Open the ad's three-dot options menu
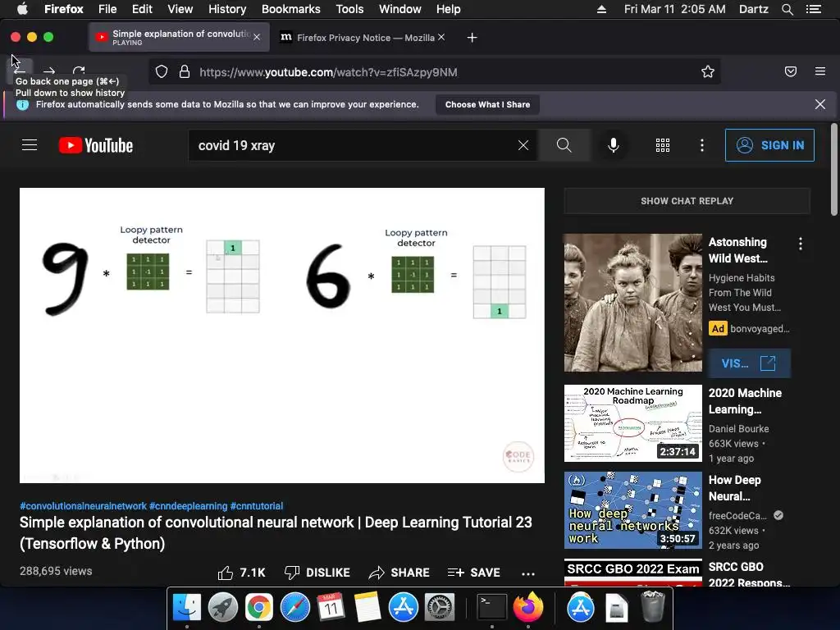840x630 pixels. pos(801,244)
